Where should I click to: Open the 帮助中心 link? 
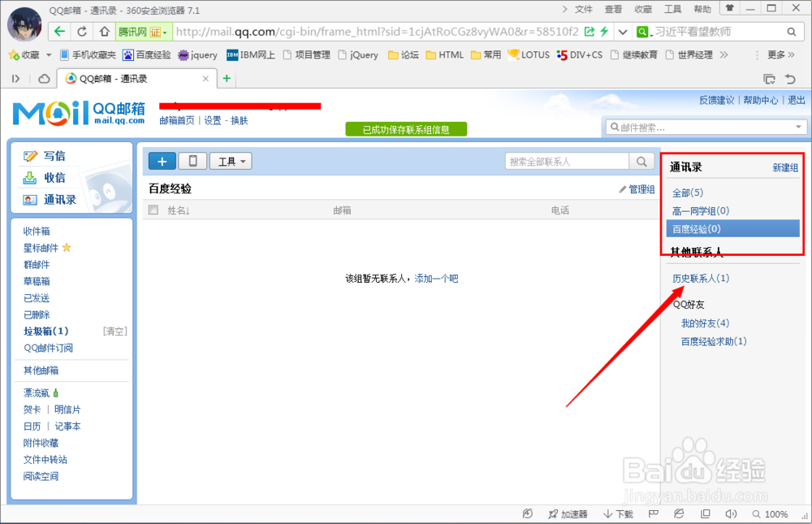[760, 100]
